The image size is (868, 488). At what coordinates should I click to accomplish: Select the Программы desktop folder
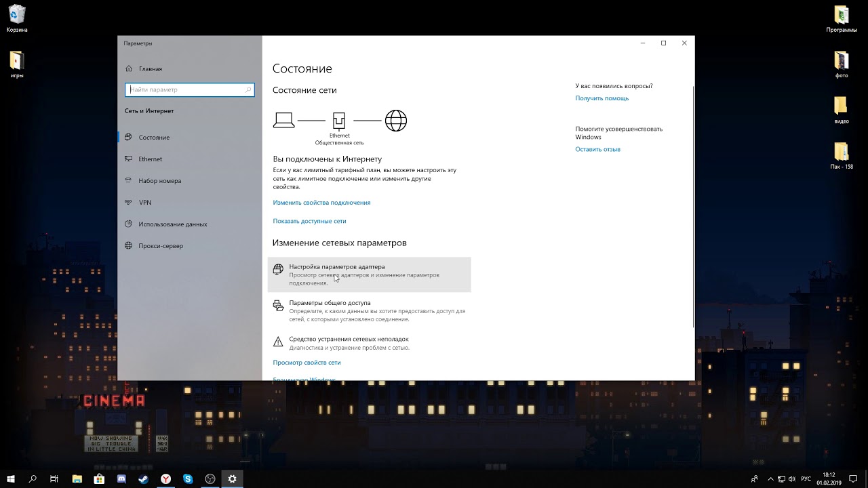pos(841,20)
